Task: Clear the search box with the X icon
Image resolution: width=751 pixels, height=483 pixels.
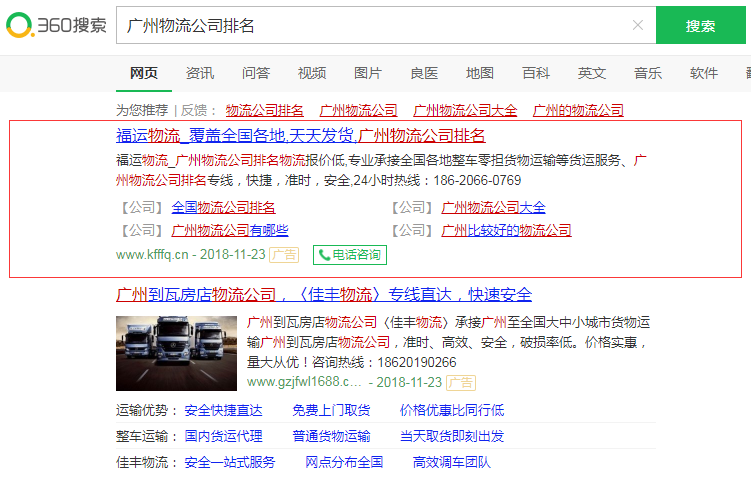Action: click(637, 25)
